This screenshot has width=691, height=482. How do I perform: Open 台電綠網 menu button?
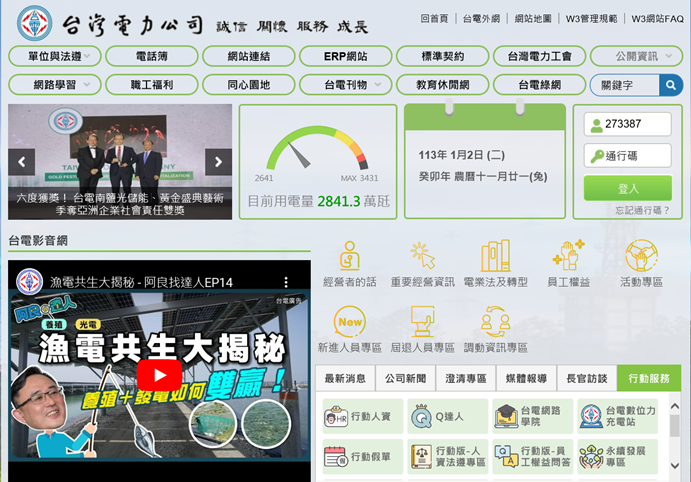[539, 85]
